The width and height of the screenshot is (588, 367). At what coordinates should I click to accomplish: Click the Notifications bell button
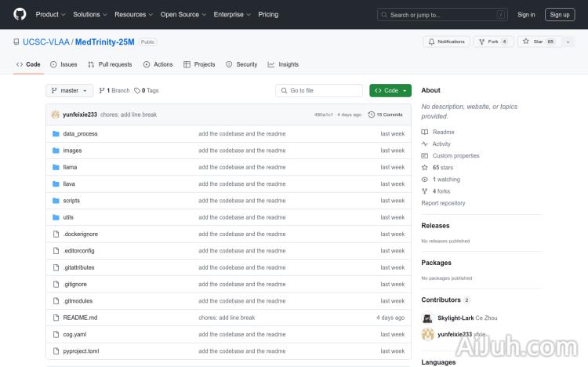[446, 42]
